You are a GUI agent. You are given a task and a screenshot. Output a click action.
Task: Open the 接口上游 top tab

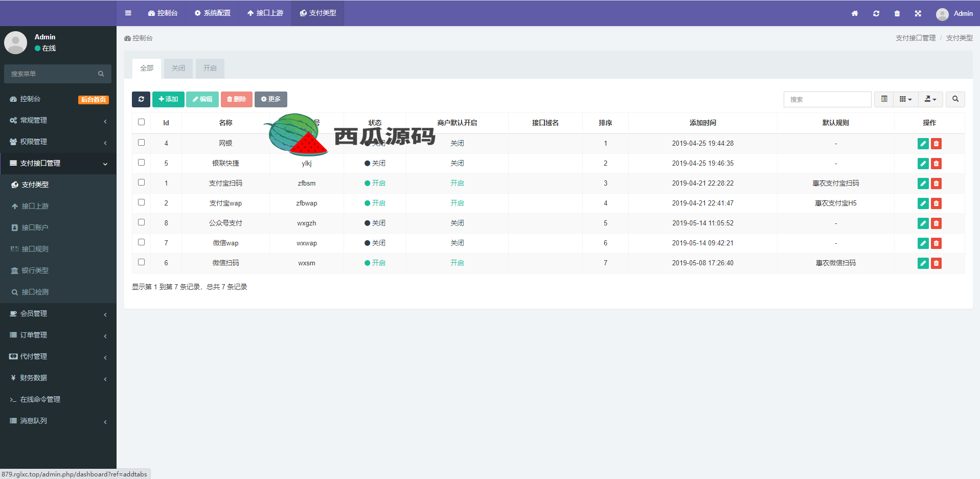pos(265,13)
